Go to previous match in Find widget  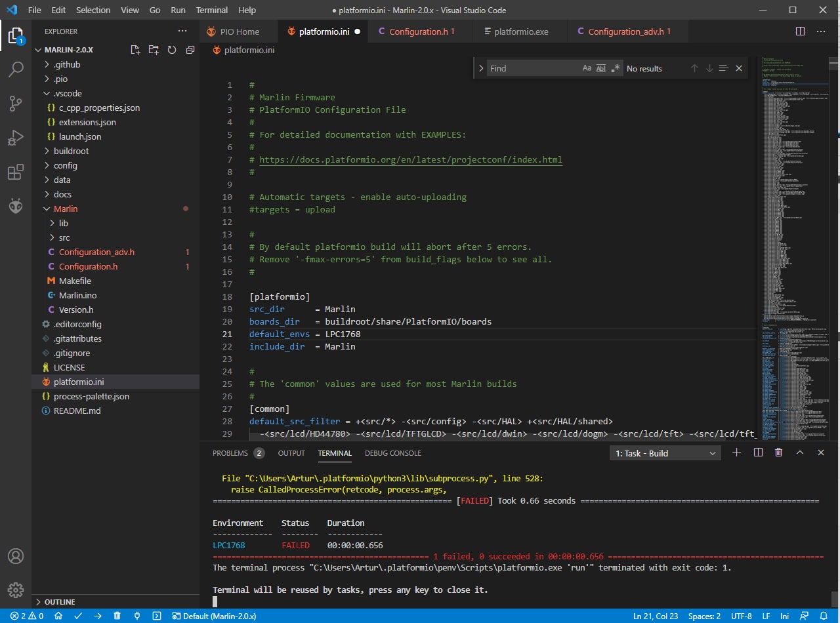coord(694,68)
